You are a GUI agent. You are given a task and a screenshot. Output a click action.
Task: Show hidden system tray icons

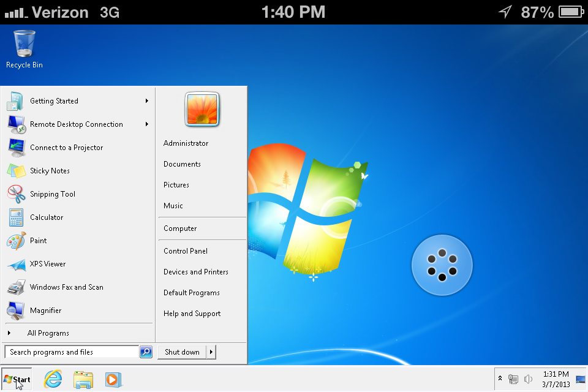pos(500,379)
